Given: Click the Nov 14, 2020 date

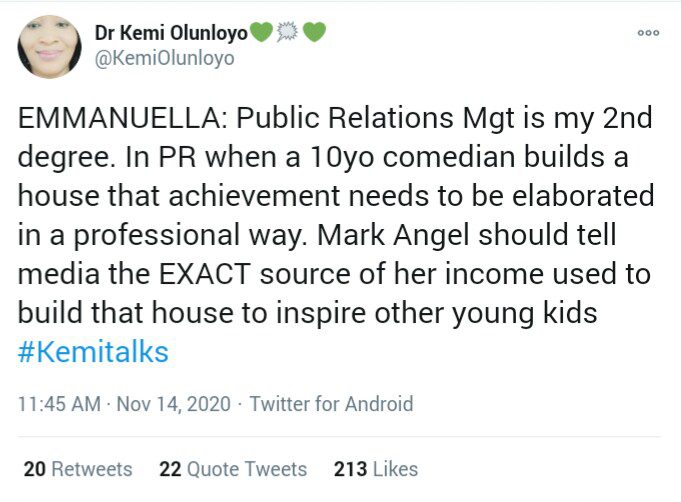Looking at the screenshot, I should (173, 404).
